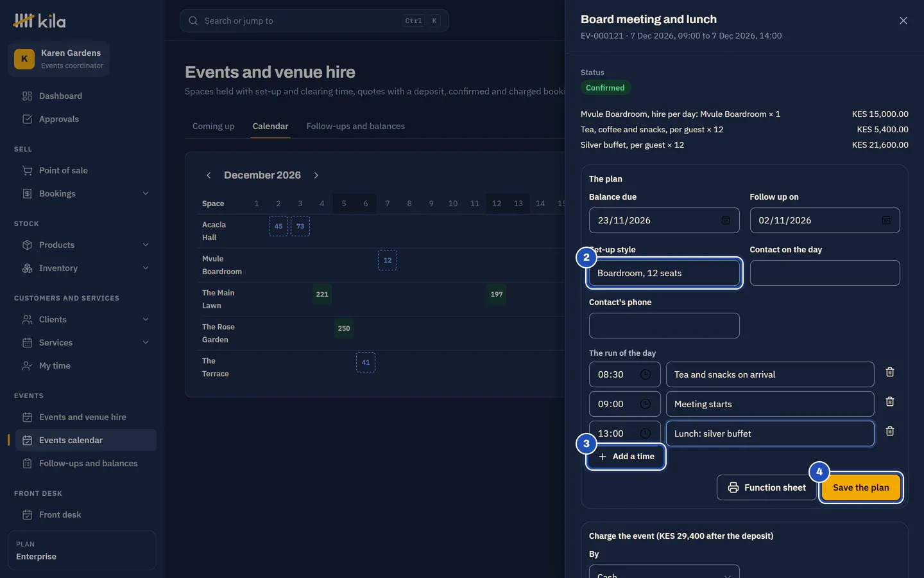
Task: Select the Calendar tab
Action: 270,127
